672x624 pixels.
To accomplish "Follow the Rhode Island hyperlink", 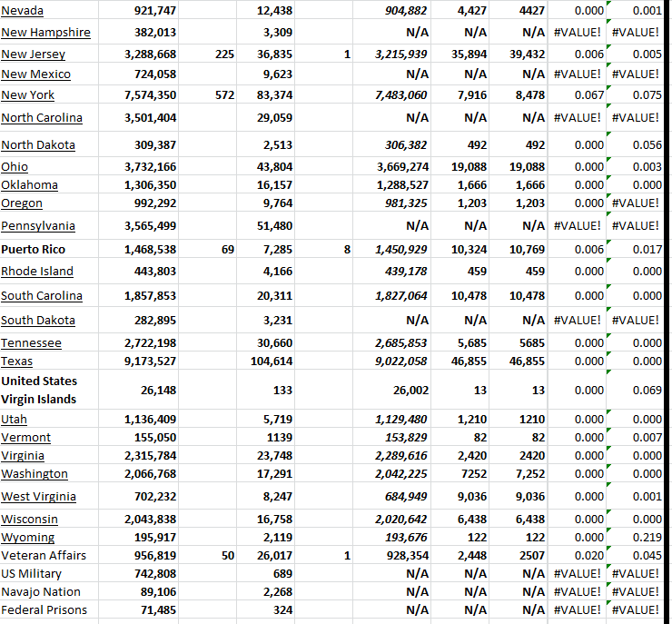I will [36, 272].
